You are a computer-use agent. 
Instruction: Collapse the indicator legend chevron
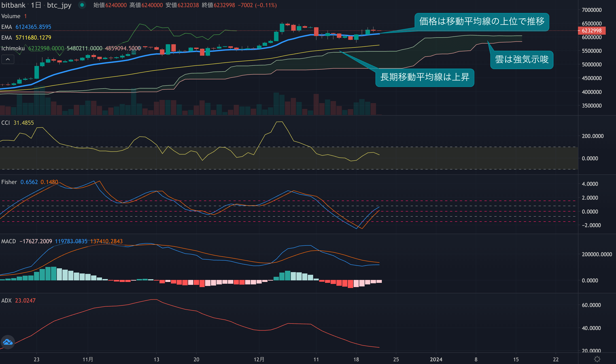8,59
